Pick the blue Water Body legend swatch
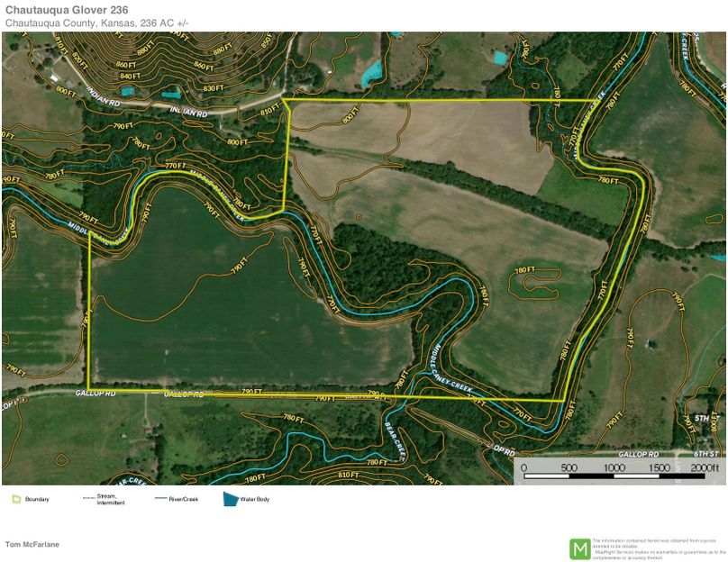Image resolution: width=728 pixels, height=562 pixels. pos(231,498)
